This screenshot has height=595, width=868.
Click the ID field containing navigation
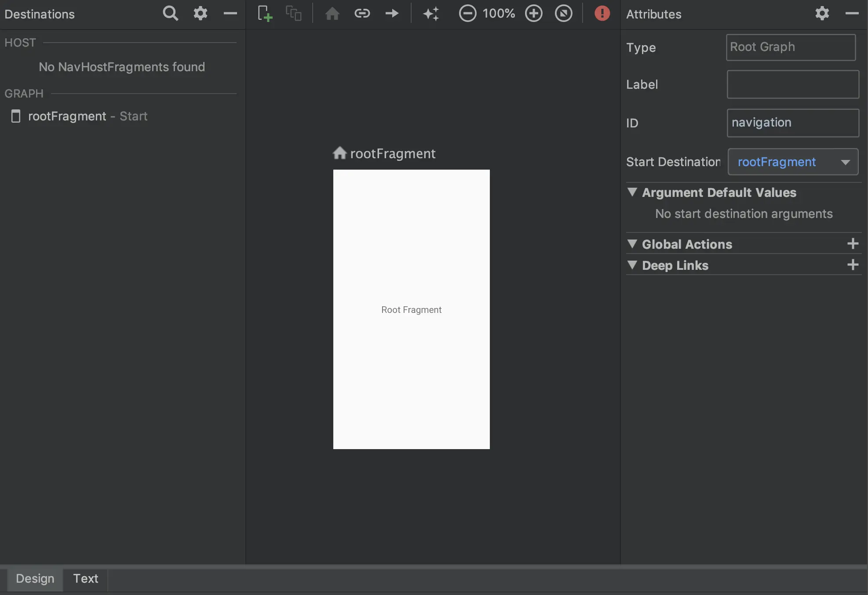pos(793,123)
